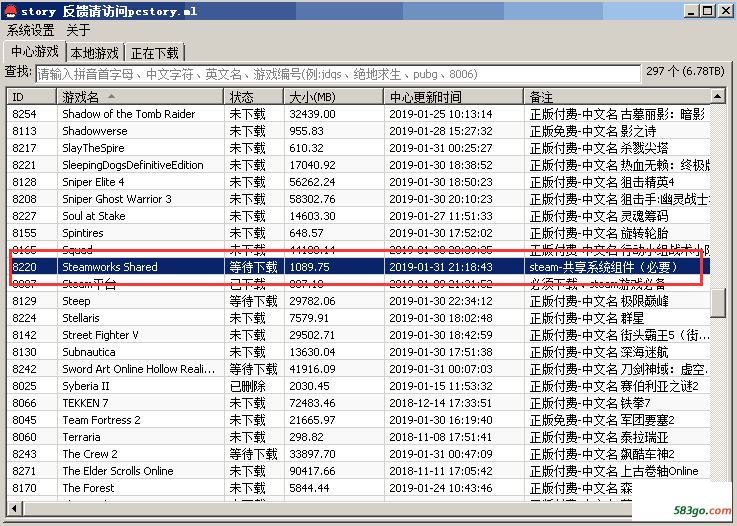Click the vertical scrollbar up arrow

[x=718, y=96]
